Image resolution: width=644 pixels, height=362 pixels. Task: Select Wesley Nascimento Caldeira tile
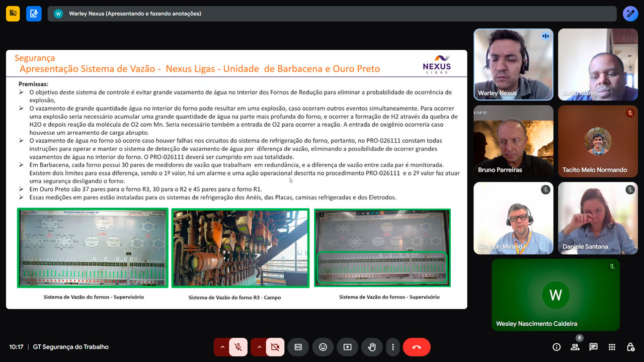pos(555,295)
